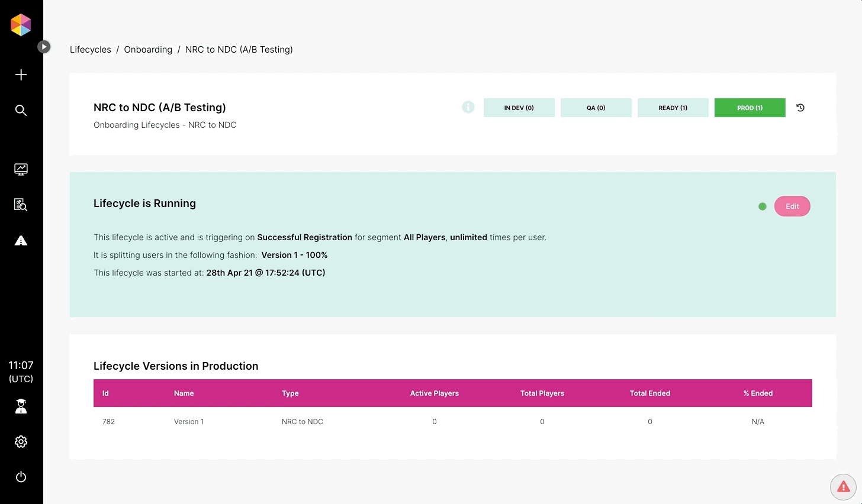Image resolution: width=862 pixels, height=504 pixels.
Task: Click the info icon beside stage tabs
Action: (468, 107)
